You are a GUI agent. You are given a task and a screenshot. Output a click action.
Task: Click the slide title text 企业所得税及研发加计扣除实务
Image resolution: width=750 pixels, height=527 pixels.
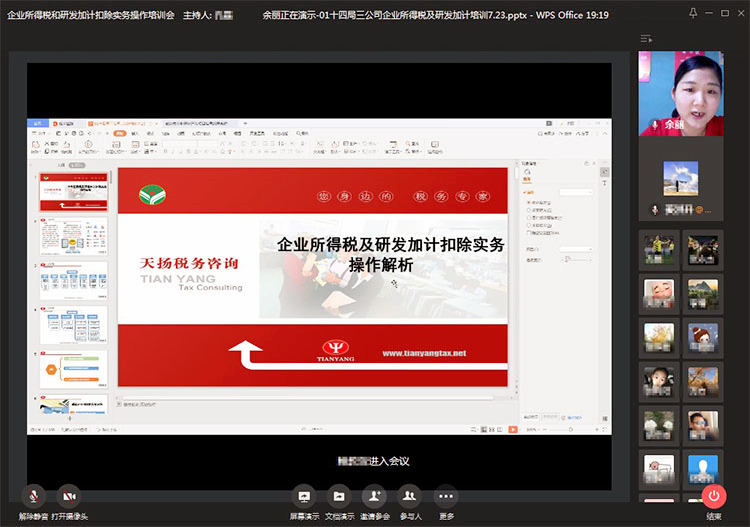[390, 245]
